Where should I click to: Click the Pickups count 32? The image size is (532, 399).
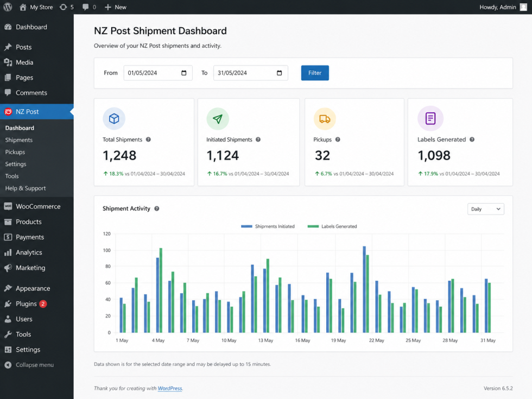click(x=322, y=155)
